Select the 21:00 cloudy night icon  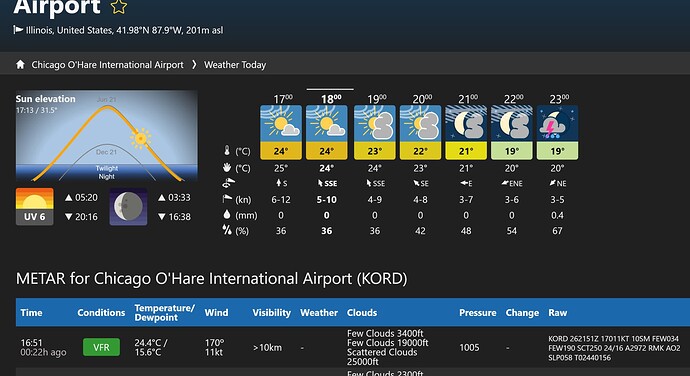pyautogui.click(x=466, y=124)
